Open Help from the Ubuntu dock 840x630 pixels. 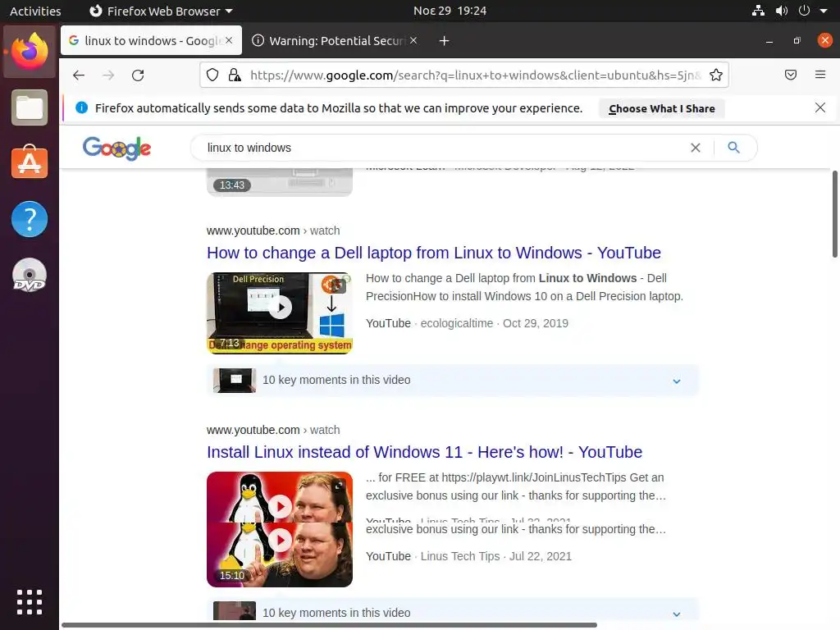[x=30, y=219]
